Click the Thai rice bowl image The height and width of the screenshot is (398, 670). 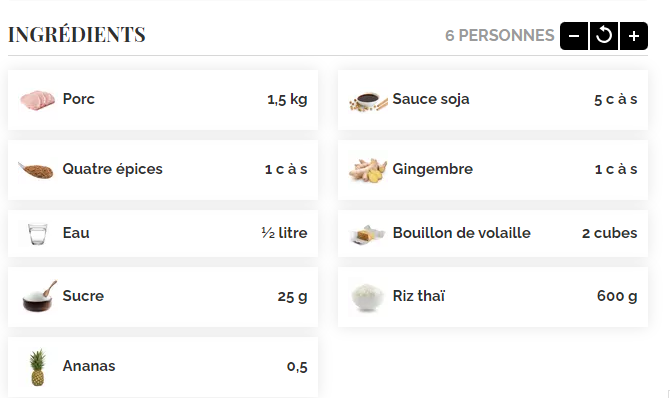(x=367, y=297)
